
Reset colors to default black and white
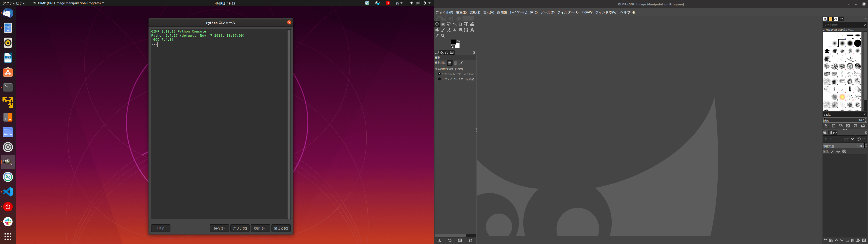452,47
